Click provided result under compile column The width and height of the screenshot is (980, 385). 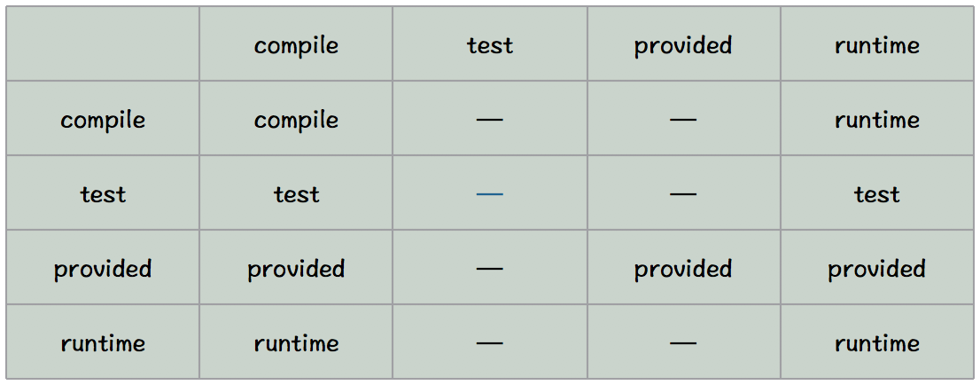(296, 269)
